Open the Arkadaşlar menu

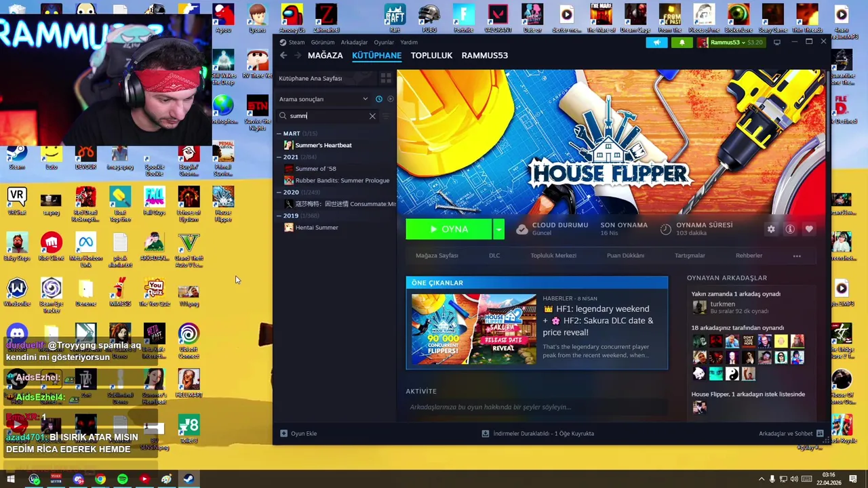[x=354, y=42]
